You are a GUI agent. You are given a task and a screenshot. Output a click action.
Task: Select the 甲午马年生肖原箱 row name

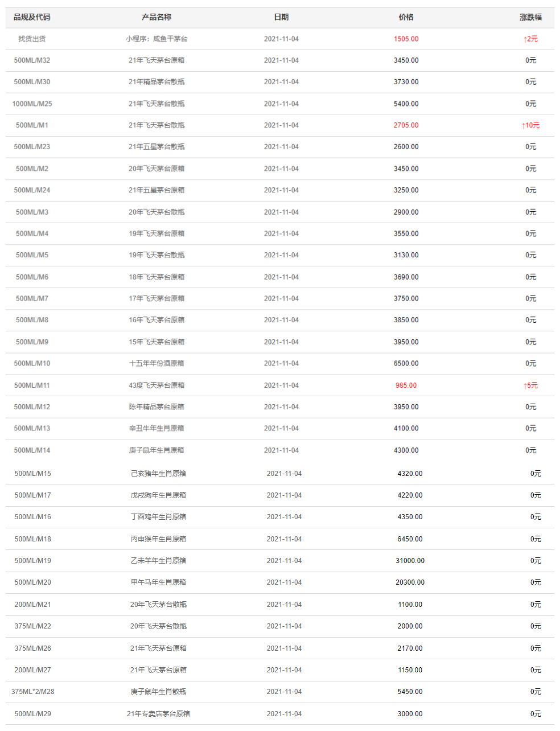[158, 582]
